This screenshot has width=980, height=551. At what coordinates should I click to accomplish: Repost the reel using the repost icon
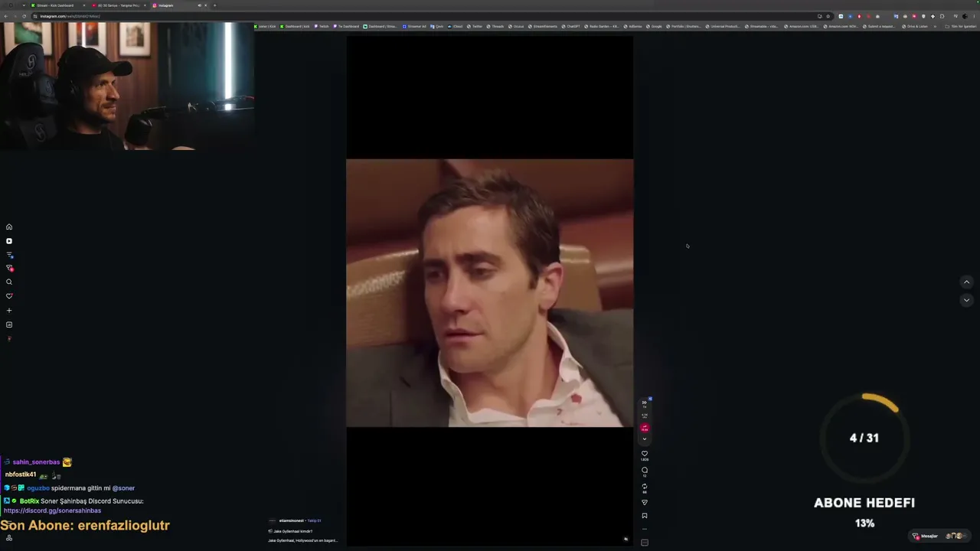pyautogui.click(x=645, y=486)
